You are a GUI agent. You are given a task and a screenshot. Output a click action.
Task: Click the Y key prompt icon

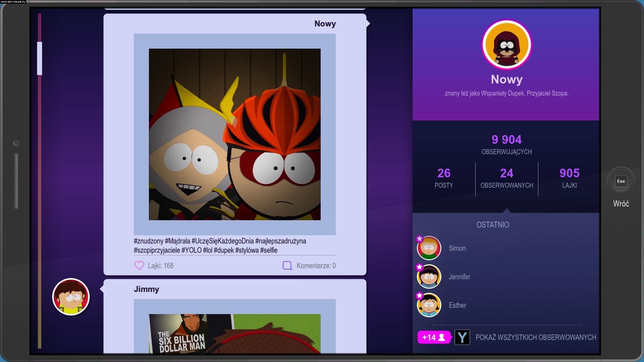[x=462, y=337]
